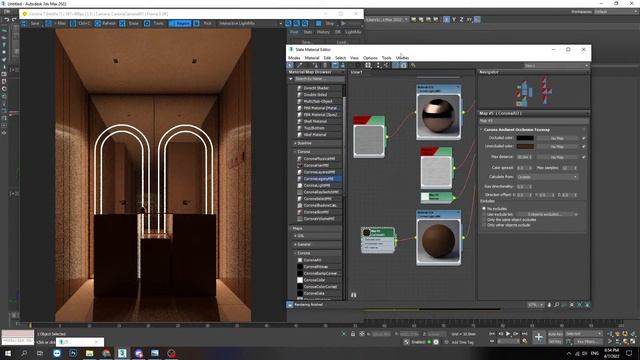Click the Search by Name field
Image resolution: width=640 pixels, height=360 pixels.
(319, 79)
